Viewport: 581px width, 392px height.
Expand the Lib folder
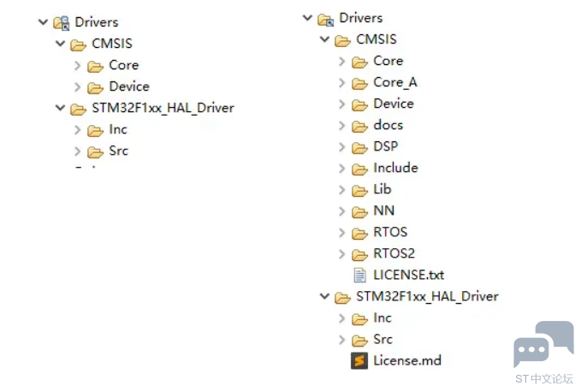pyautogui.click(x=341, y=190)
